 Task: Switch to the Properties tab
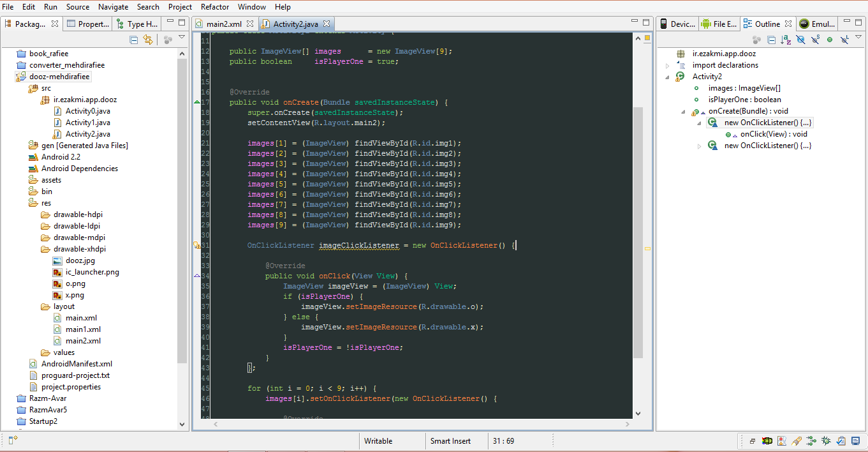coord(87,24)
